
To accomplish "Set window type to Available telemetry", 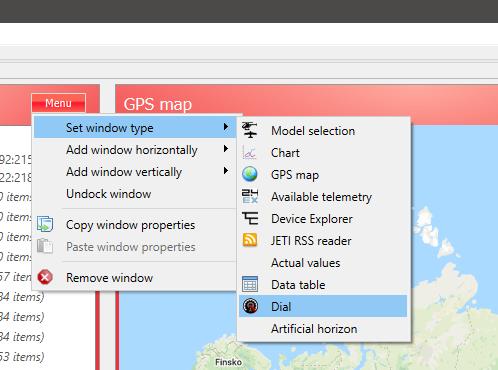I will [323, 196].
